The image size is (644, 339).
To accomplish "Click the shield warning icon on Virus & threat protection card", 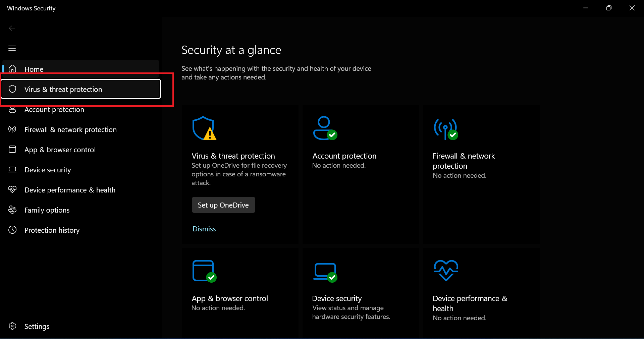I will coord(204,128).
